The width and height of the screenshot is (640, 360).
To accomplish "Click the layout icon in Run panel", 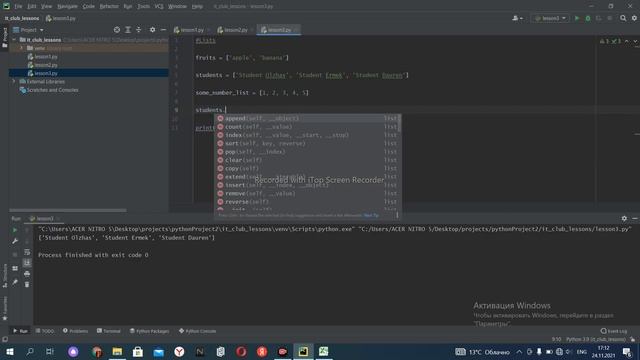I will (x=15, y=269).
